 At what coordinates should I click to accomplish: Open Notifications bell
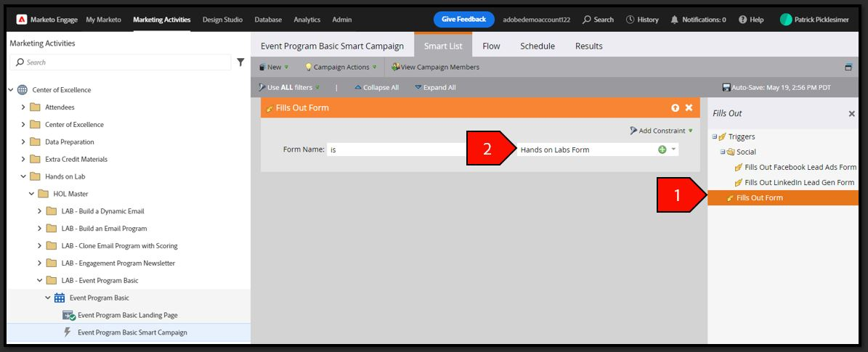[x=698, y=20]
